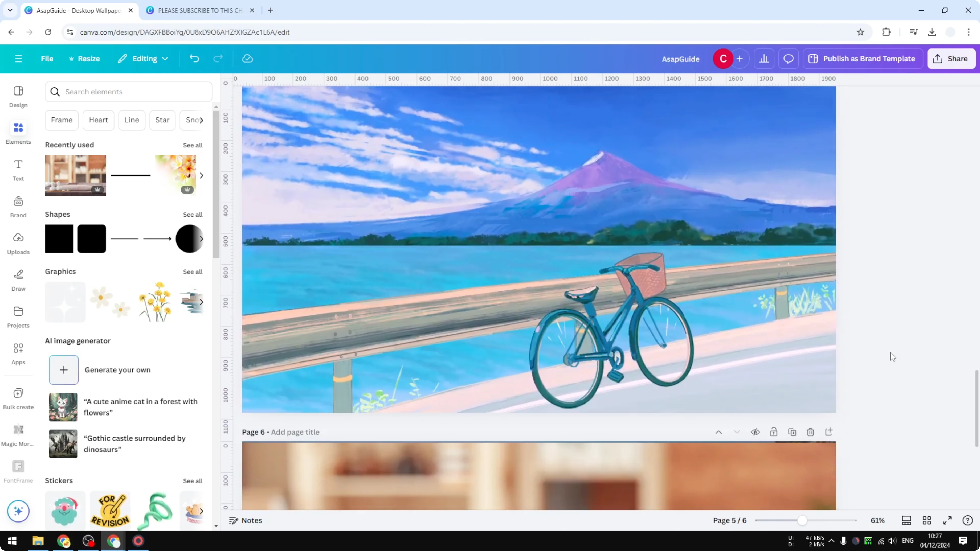The width and height of the screenshot is (980, 551).
Task: Open the Draw tool
Action: click(x=18, y=280)
